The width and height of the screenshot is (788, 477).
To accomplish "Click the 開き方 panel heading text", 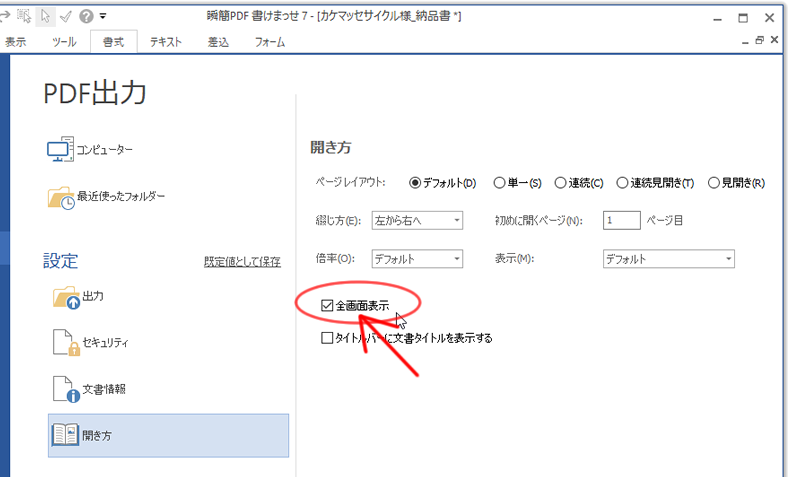I will pyautogui.click(x=331, y=147).
